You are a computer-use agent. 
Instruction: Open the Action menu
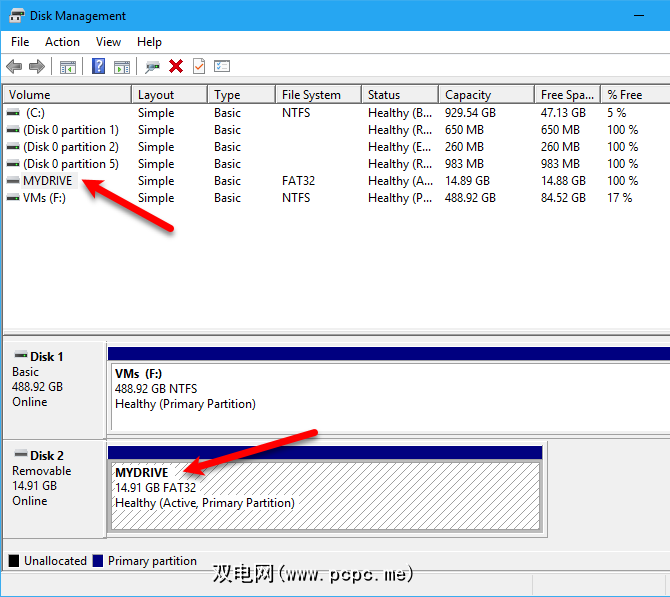[62, 42]
